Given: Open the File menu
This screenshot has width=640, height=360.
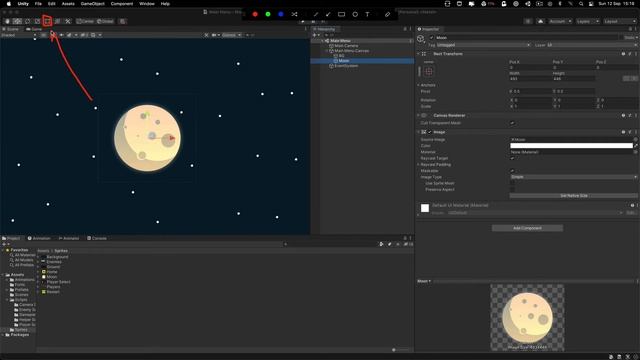Looking at the screenshot, I should click(38, 4).
